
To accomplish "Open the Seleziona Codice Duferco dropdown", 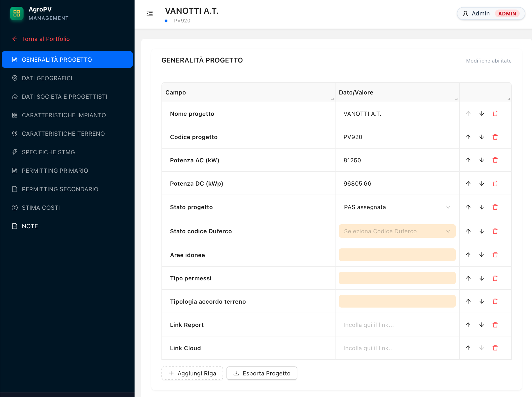I will tap(397, 231).
